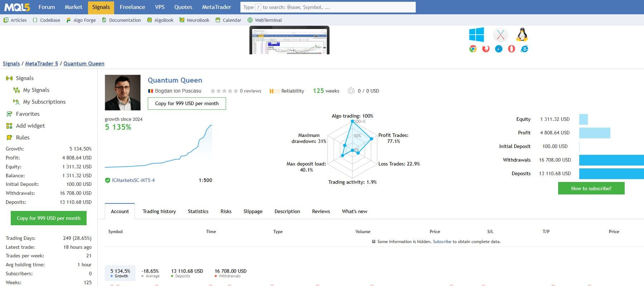Click the MetaTrader 5 breadcrumb link

coord(42,64)
